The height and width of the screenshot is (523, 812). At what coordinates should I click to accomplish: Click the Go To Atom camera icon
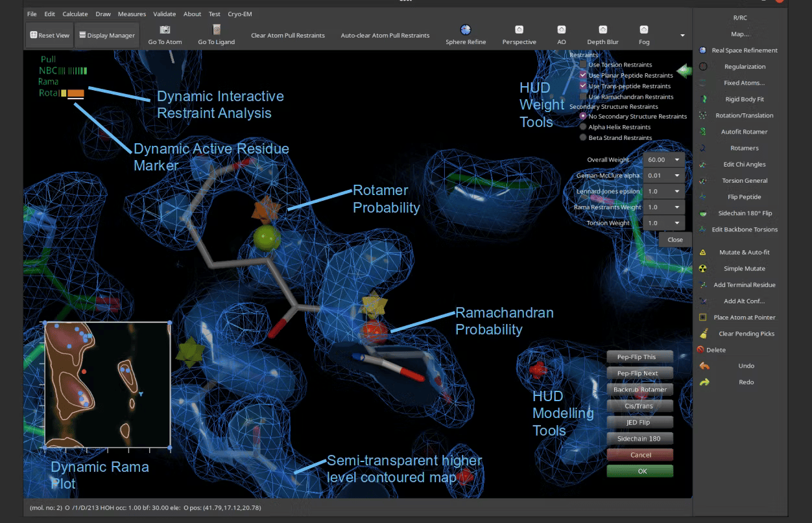click(x=165, y=30)
